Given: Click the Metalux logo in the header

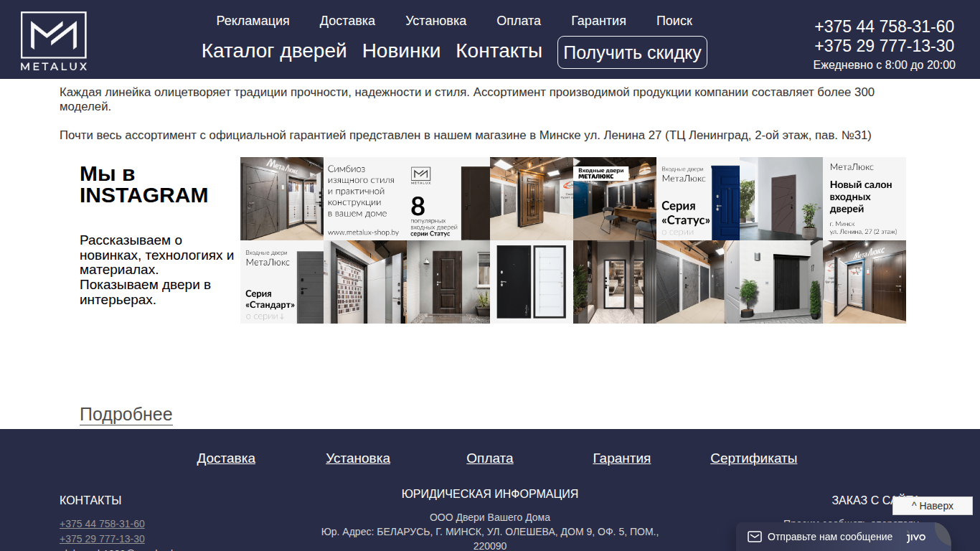Looking at the screenshot, I should [54, 42].
